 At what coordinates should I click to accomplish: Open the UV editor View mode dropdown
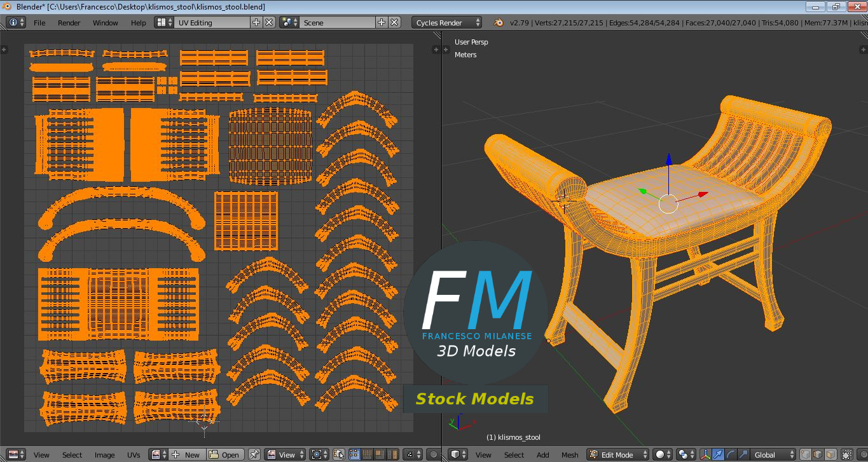(285, 454)
